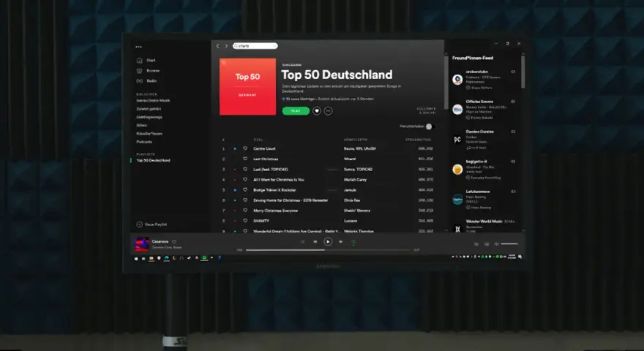Open Podcasts in the library

point(144,142)
